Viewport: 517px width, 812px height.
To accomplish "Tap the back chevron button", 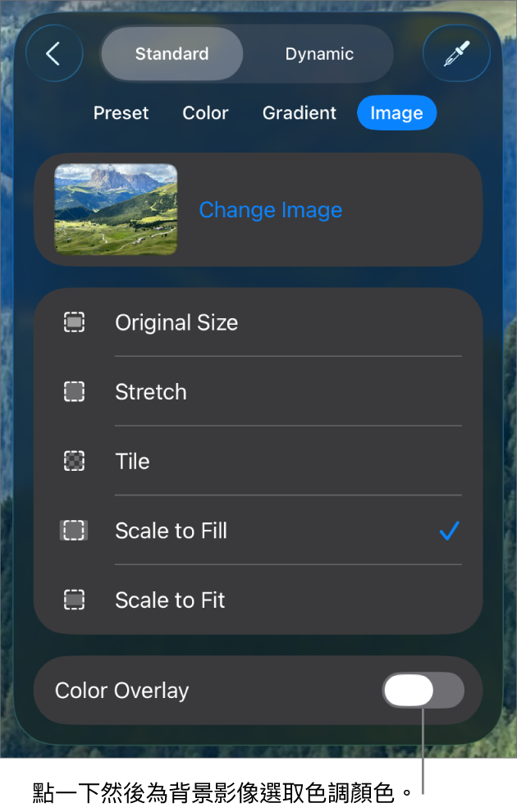I will point(54,54).
